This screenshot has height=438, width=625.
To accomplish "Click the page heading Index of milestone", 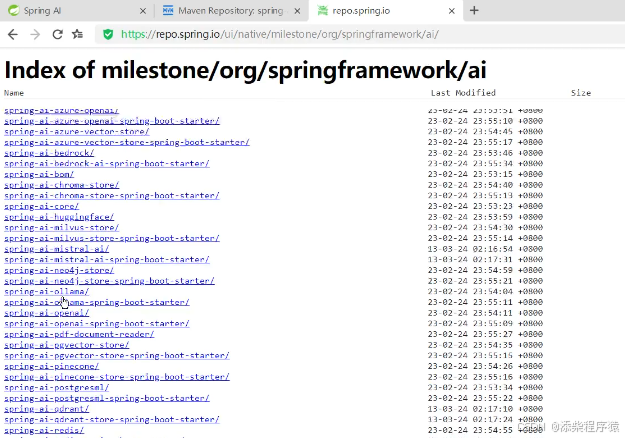I will (245, 70).
